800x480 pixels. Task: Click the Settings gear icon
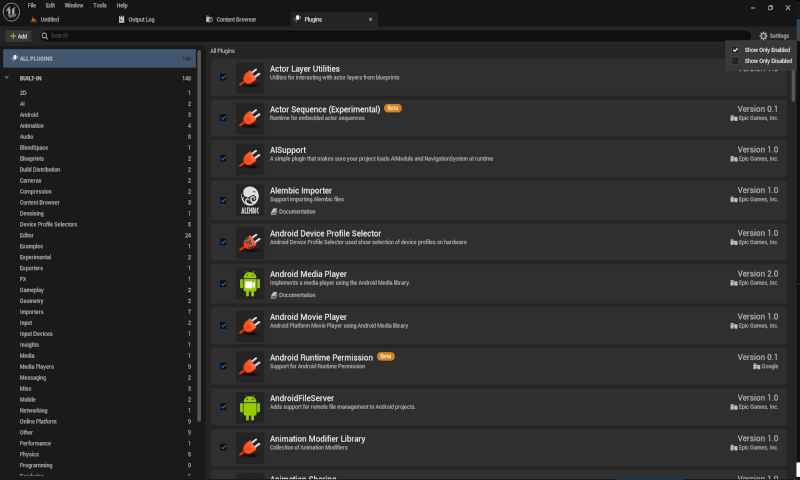(x=763, y=36)
